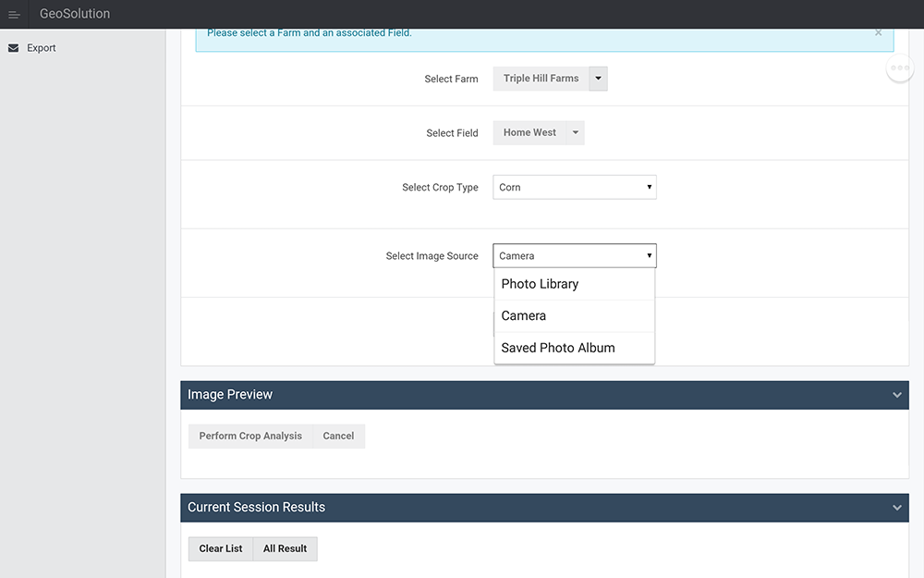Open the hamburger menu icon
The width and height of the screenshot is (924, 578).
coord(14,15)
